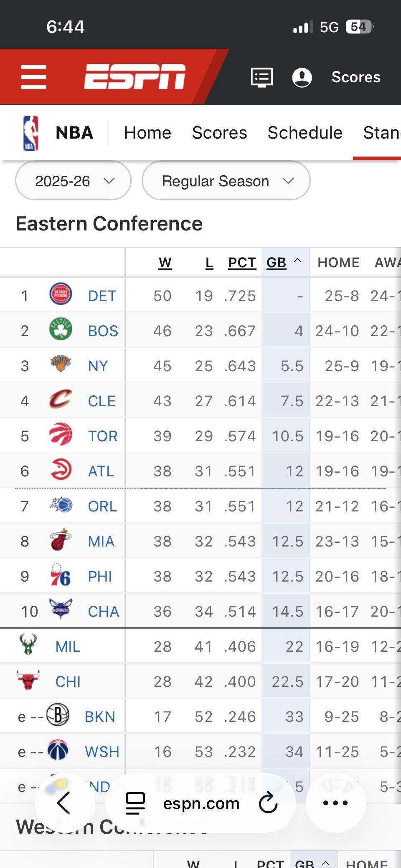Switch to the Schedule tab
This screenshot has height=868, width=401.
(305, 133)
